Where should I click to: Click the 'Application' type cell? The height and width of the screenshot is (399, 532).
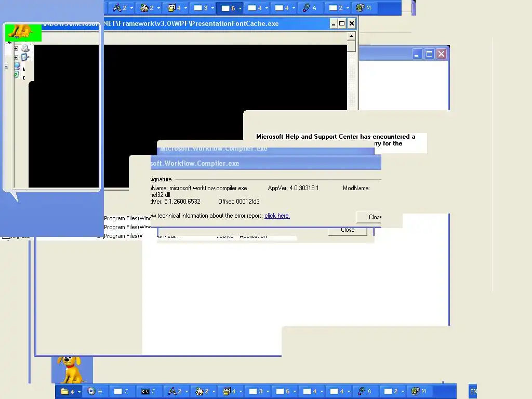tap(253, 236)
